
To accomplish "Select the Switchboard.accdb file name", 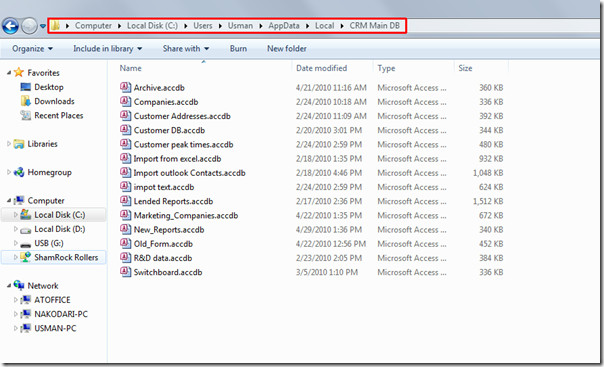I will point(168,273).
